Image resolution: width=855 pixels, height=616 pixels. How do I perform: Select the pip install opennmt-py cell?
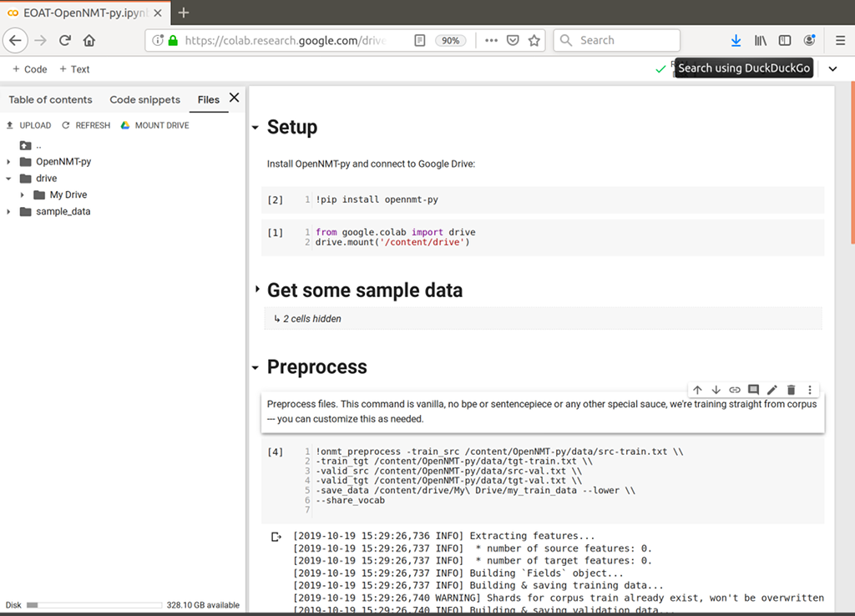pyautogui.click(x=543, y=199)
